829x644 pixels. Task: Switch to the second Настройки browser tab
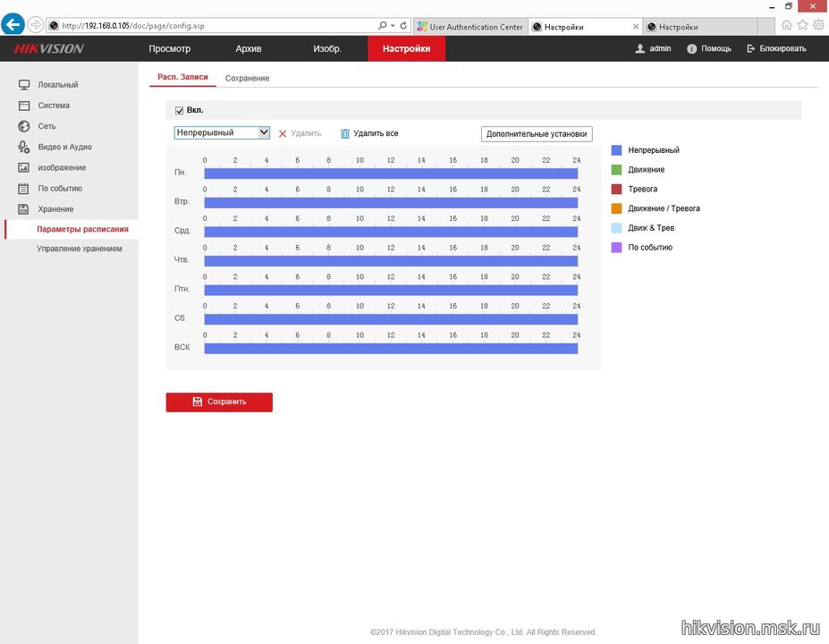coord(701,27)
